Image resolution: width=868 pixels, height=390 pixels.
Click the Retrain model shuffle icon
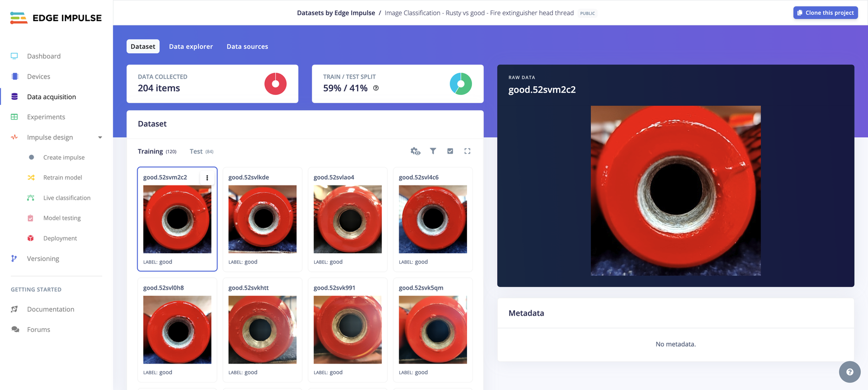click(31, 177)
